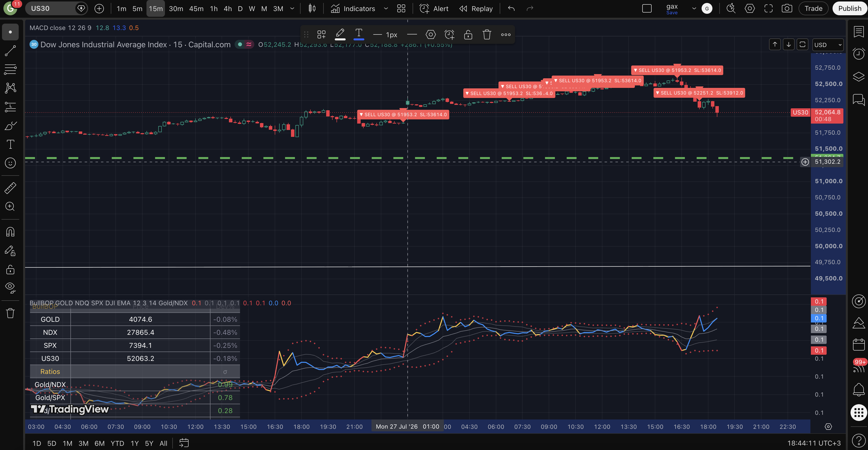Select the trend line drawing tool
868x450 pixels.
tap(10, 51)
